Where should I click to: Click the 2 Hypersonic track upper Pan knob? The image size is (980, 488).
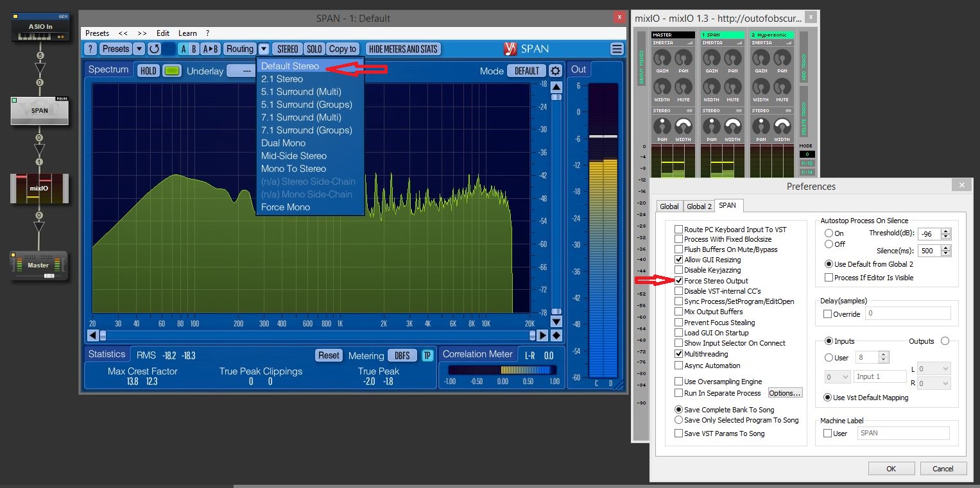click(x=782, y=60)
